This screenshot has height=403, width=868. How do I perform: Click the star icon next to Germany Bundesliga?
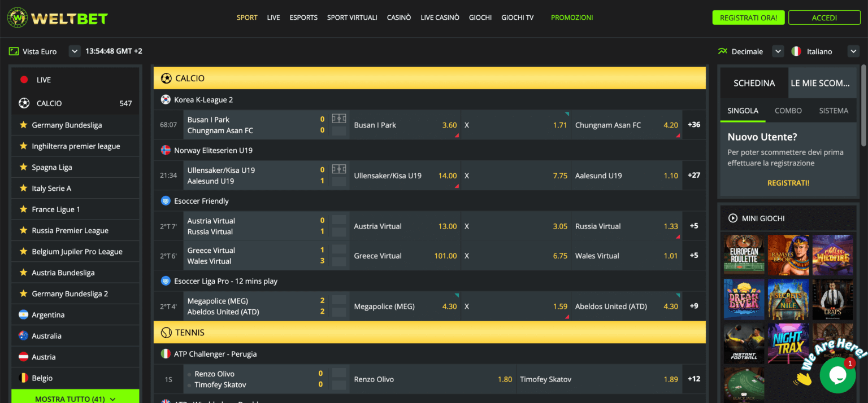coord(23,125)
